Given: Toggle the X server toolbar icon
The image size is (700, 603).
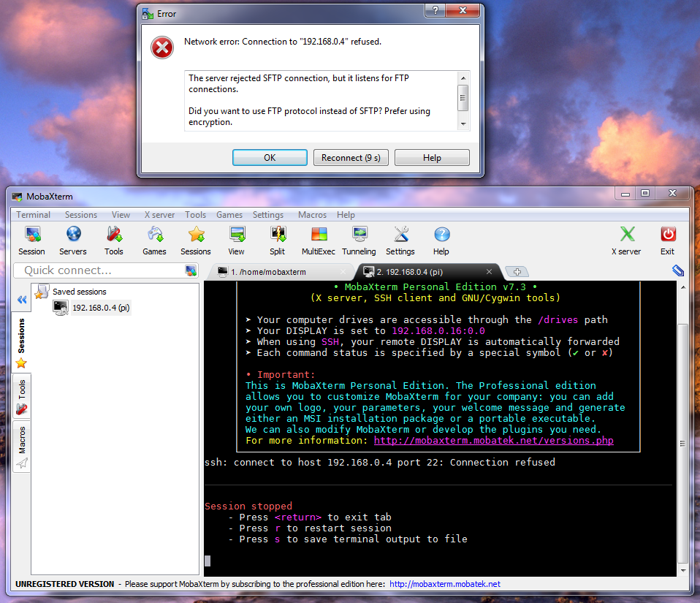Looking at the screenshot, I should 626,240.
